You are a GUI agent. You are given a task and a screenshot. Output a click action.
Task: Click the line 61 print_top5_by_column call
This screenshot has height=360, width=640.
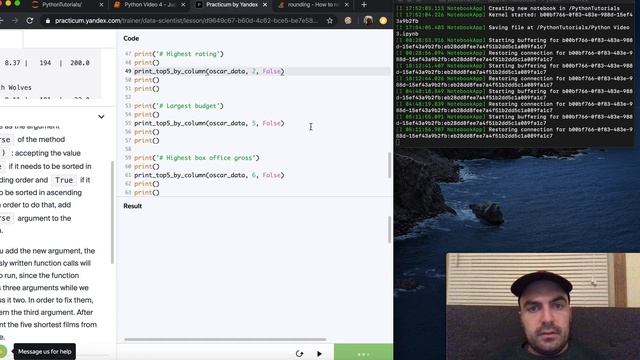pyautogui.click(x=209, y=175)
